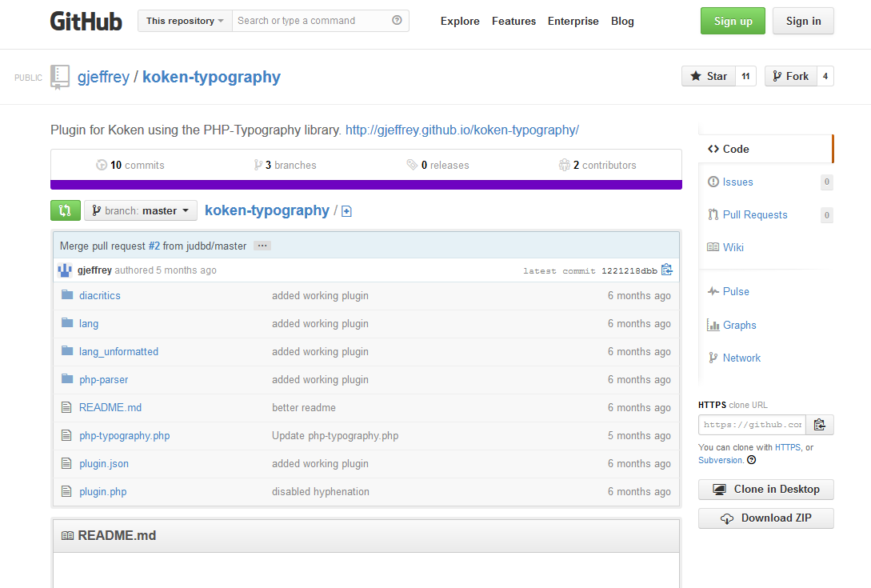This screenshot has width=871, height=588.
Task: Click Clone in Desktop button
Action: [766, 490]
